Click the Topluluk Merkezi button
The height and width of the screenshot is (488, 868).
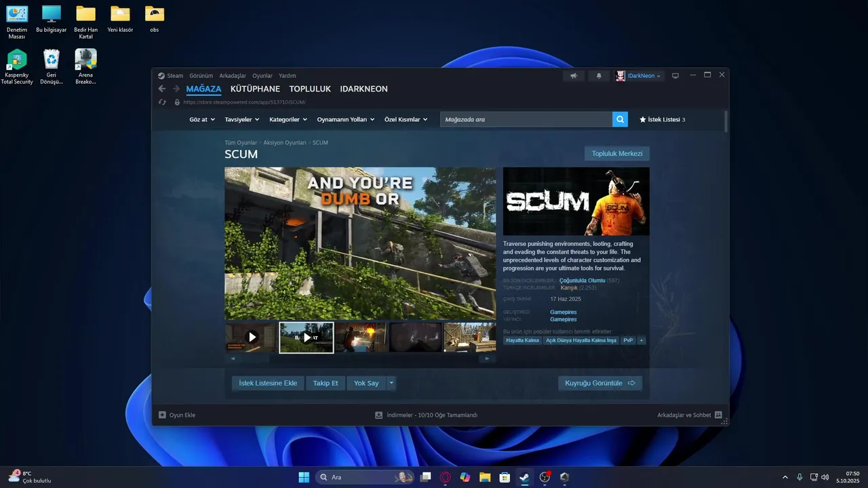[x=617, y=154]
